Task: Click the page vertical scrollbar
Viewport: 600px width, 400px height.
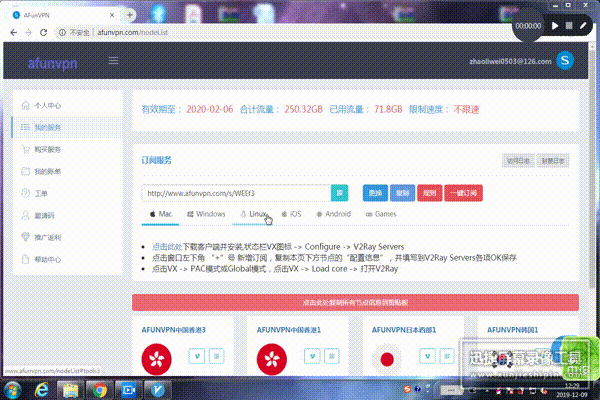Action: (593, 168)
